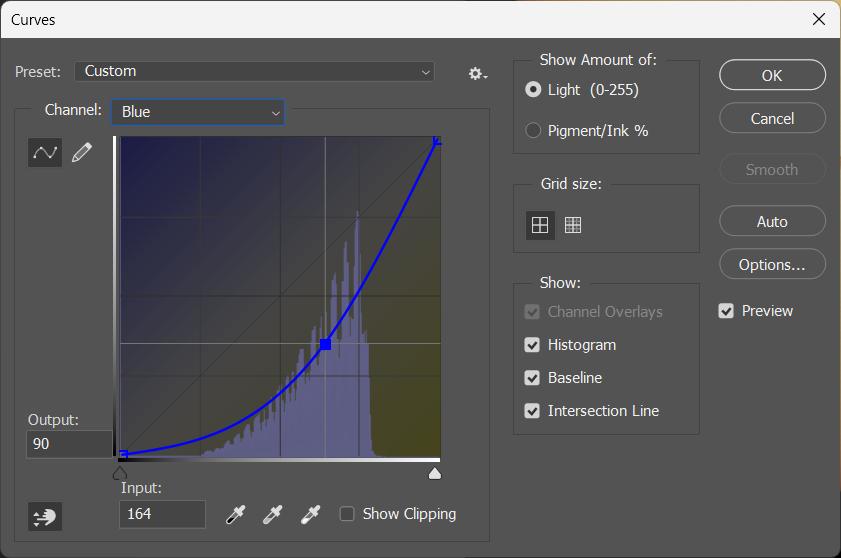The image size is (841, 558).
Task: Click the white point slider triangle
Action: point(435,473)
